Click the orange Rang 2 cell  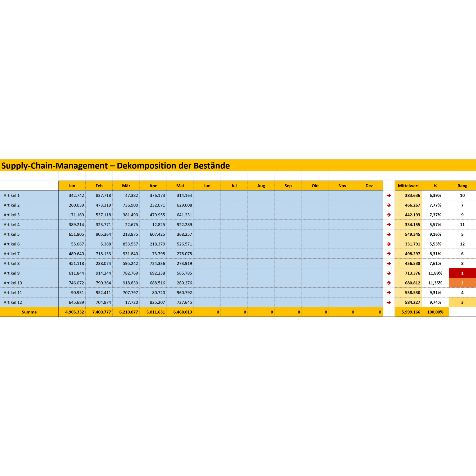click(462, 283)
